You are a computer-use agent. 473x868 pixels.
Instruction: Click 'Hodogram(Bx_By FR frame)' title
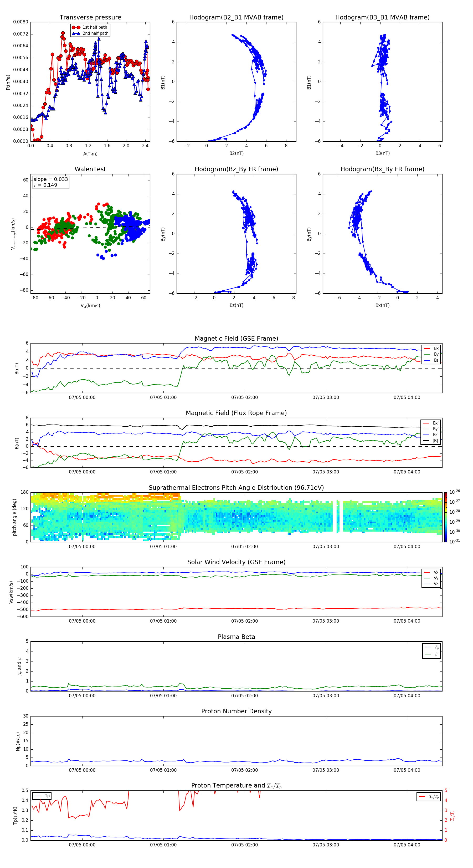coord(382,169)
